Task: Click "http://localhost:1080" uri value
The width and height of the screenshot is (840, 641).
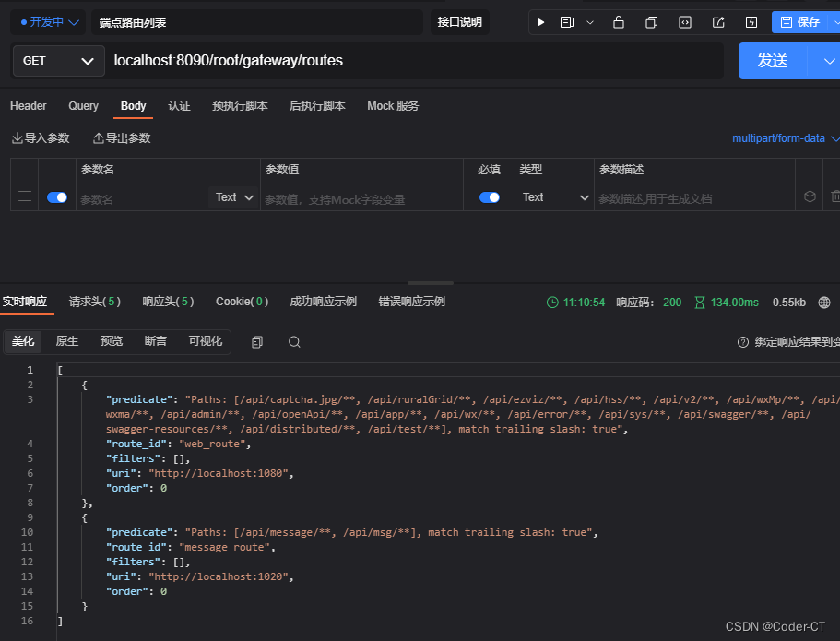Action: pyautogui.click(x=219, y=473)
